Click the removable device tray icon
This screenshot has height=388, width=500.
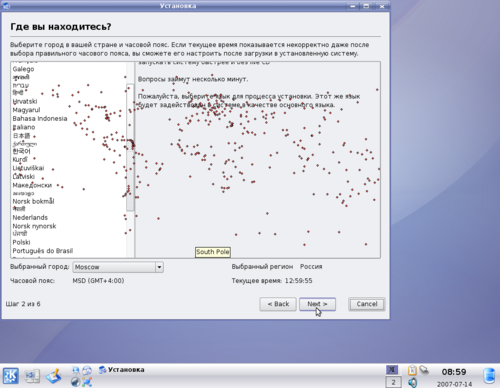tap(424, 370)
